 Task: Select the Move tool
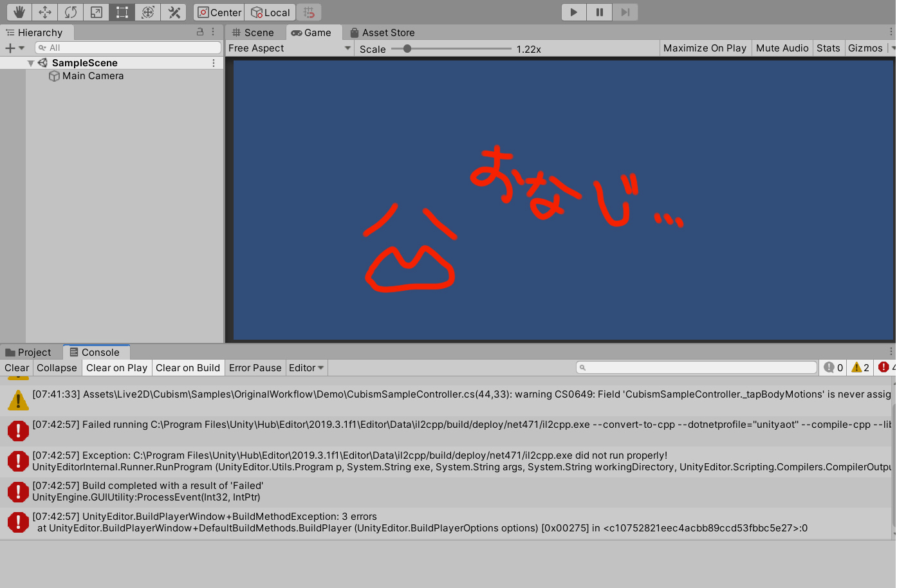click(x=44, y=12)
